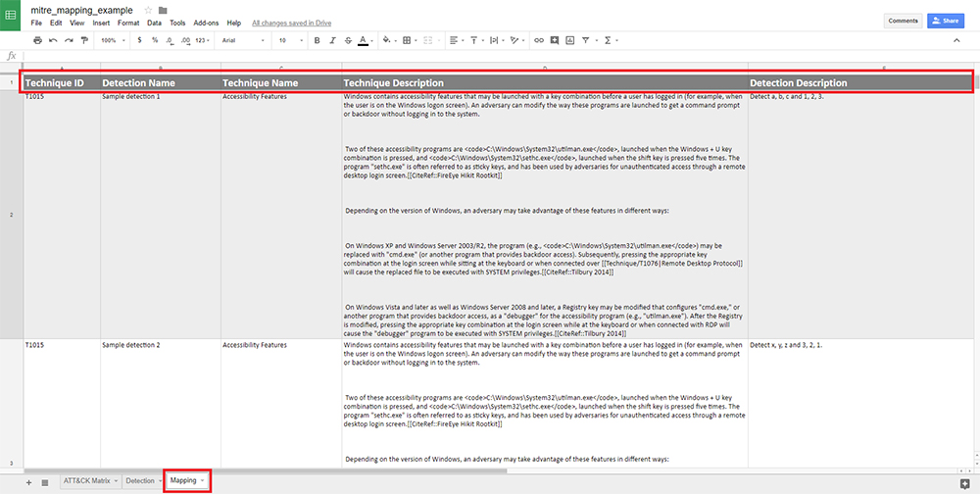The image size is (980, 494).
Task: Decrease decimal places
Action: pyautogui.click(x=170, y=40)
